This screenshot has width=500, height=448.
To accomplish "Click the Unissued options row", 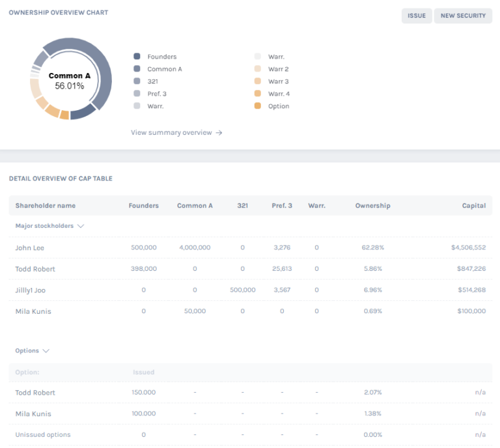I will 43,435.
